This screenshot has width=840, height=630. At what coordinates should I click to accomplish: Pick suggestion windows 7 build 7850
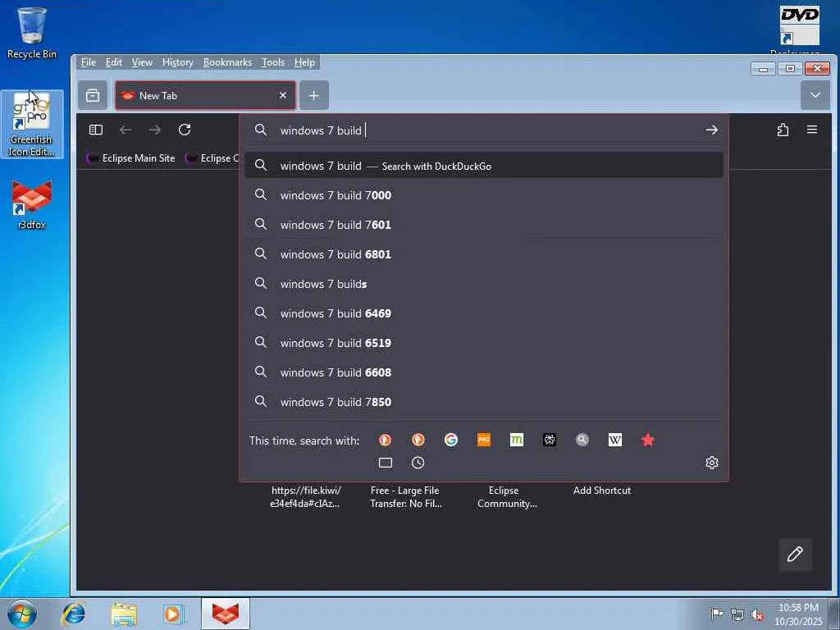coord(484,401)
